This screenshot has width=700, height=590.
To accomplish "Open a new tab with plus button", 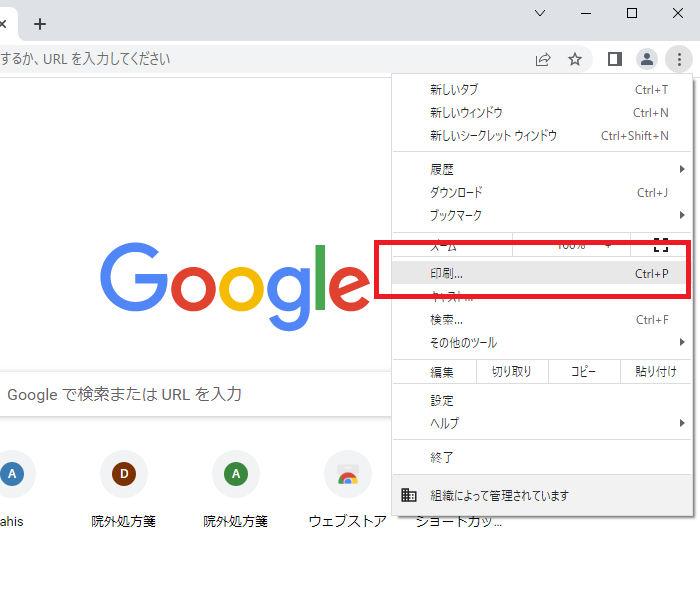I will [40, 24].
